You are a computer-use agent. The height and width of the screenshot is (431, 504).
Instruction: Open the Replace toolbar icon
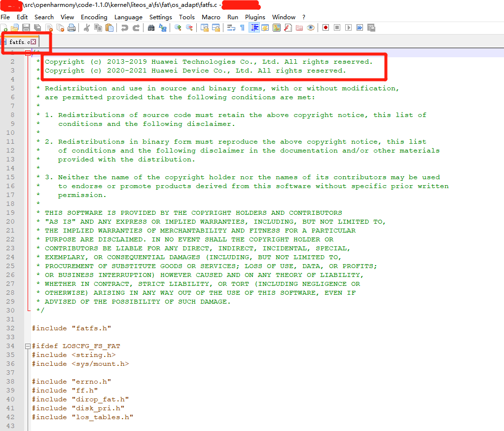163,28
